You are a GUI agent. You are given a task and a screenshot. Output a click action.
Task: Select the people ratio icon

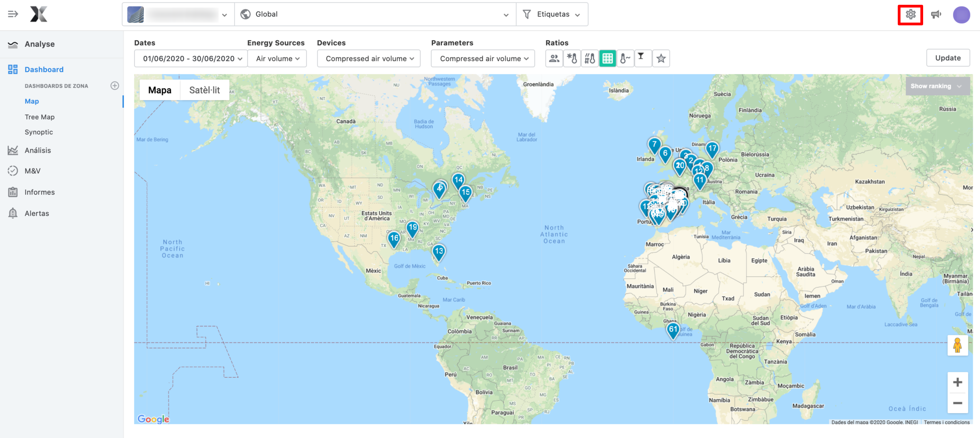554,59
